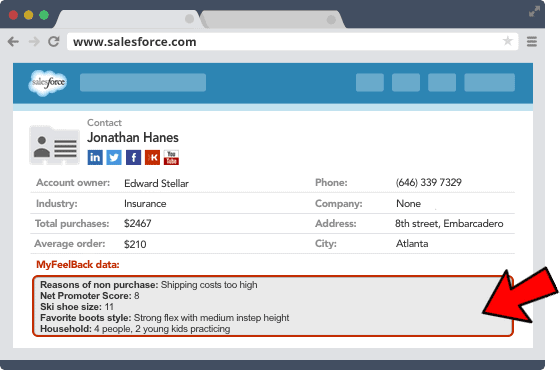560x370 pixels.
Task: Click the $2467 total purchases value
Action: coord(138,224)
